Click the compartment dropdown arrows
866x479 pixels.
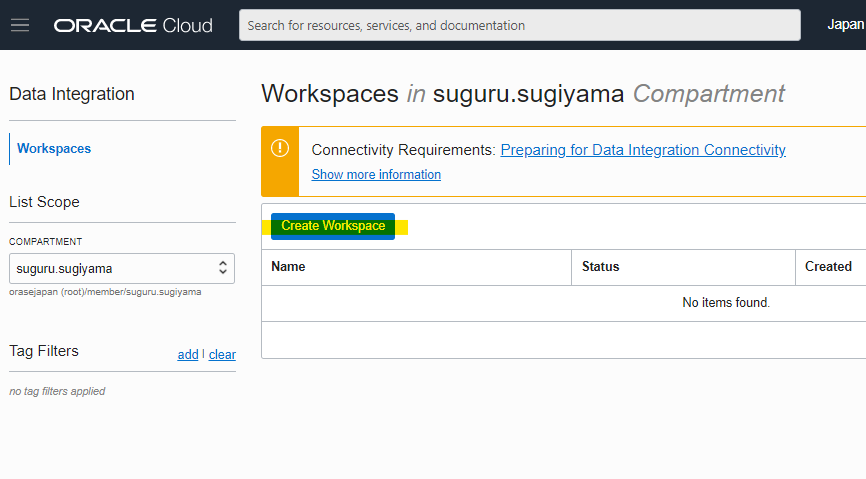(x=223, y=268)
